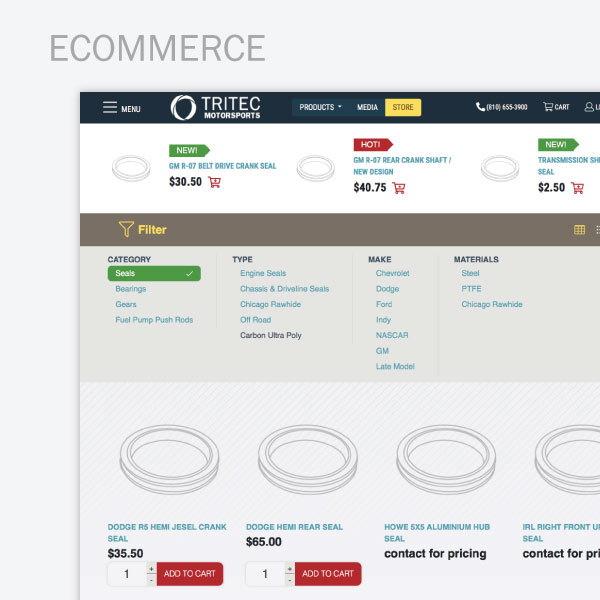The image size is (600, 600).
Task: Open Dodge R5 Hemi Jesel Crank Seal image
Action: pyautogui.click(x=169, y=459)
